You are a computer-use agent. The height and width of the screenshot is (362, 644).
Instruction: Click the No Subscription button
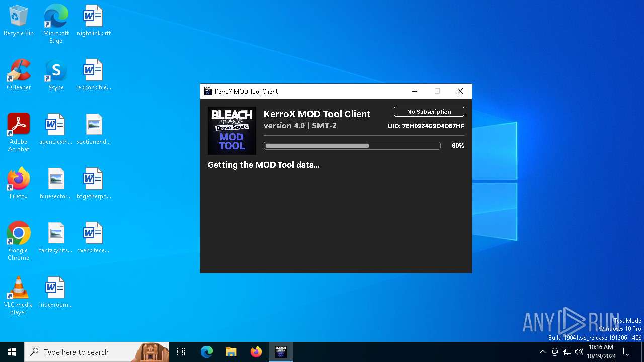pos(429,112)
